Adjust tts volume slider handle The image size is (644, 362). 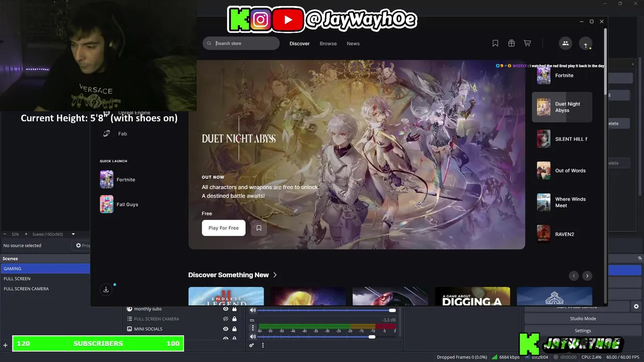tap(372, 336)
